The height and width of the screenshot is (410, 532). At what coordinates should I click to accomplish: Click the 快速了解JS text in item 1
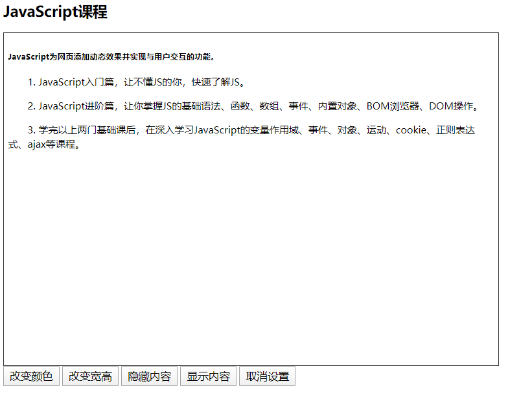pos(216,82)
